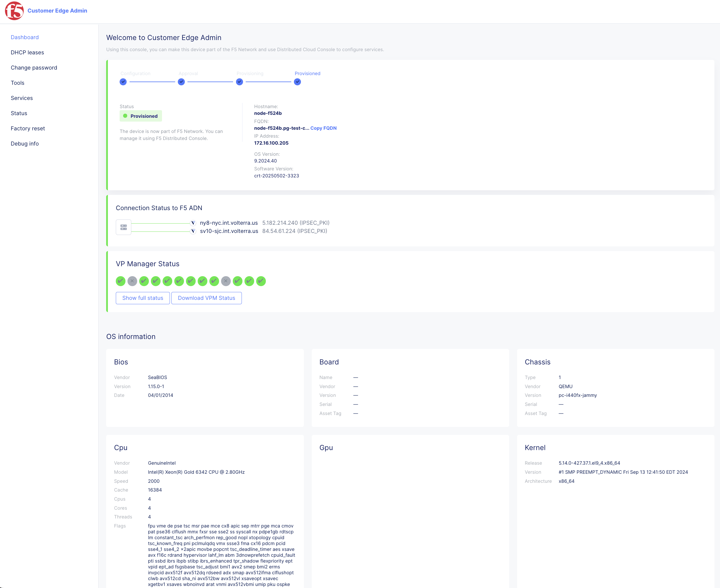This screenshot has height=588, width=720.
Task: Open DHCP leases in the sidebar
Action: (x=27, y=53)
